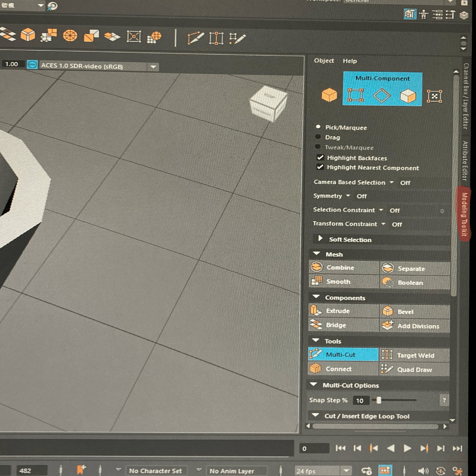Select UV selection mode icon
Image resolution: width=476 pixels, height=476 pixels.
click(434, 96)
